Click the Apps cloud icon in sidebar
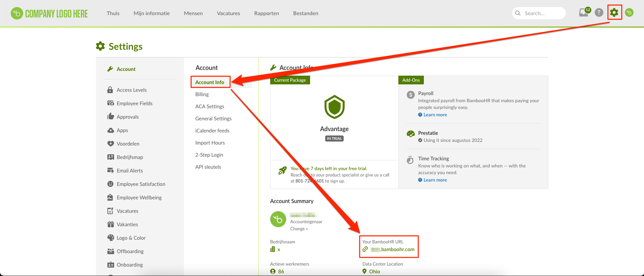Screen dimensions: 644x276 110,130
